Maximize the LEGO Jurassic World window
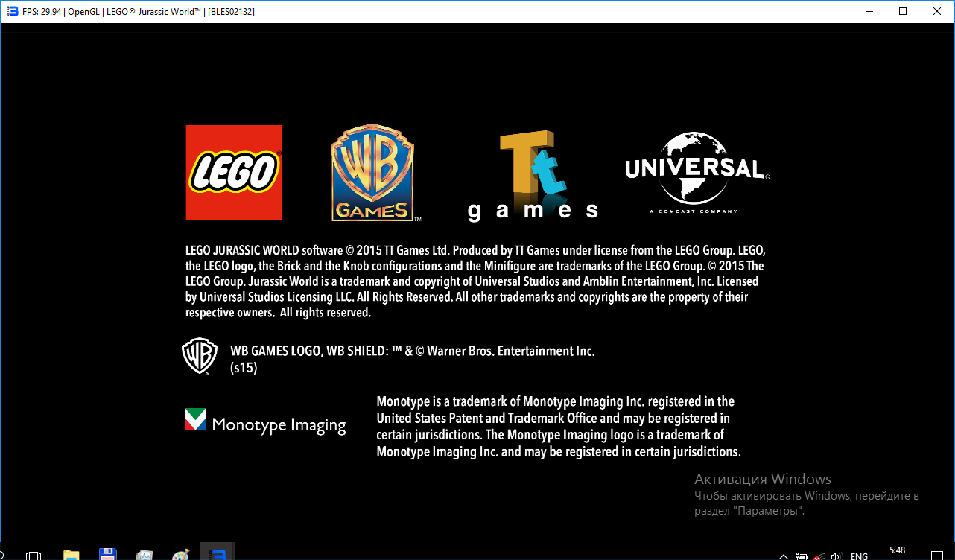 [903, 11]
